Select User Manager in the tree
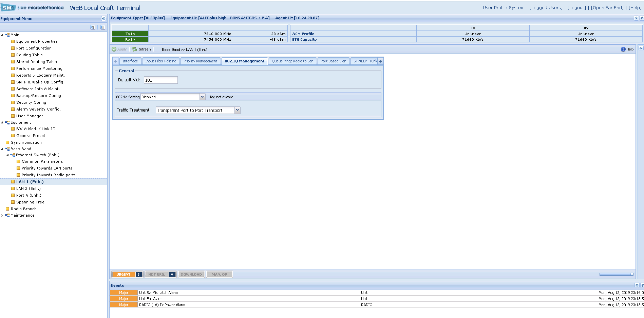Viewport: 644px width, 318px height. coord(30,116)
